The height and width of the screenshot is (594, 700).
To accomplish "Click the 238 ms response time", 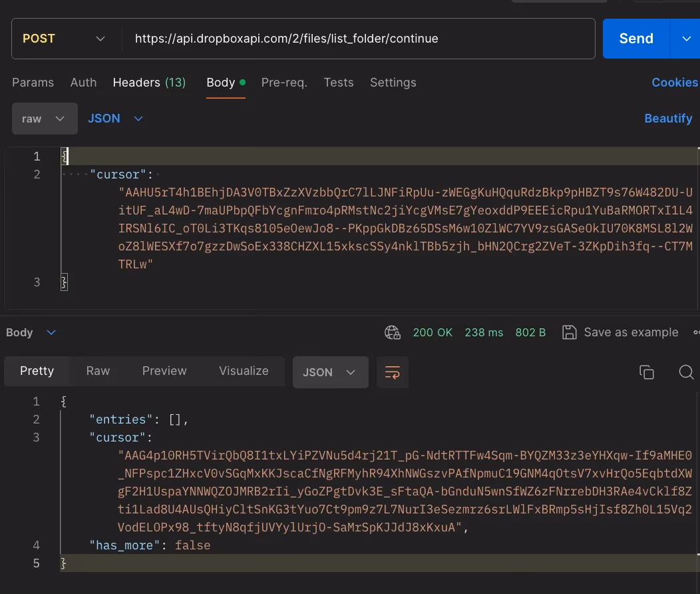I will 484,333.
